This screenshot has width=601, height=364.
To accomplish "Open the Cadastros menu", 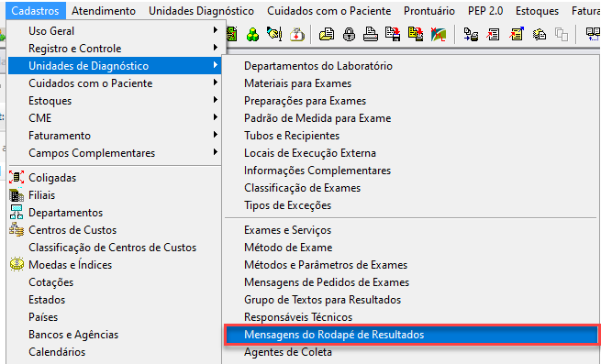I will click(35, 11).
